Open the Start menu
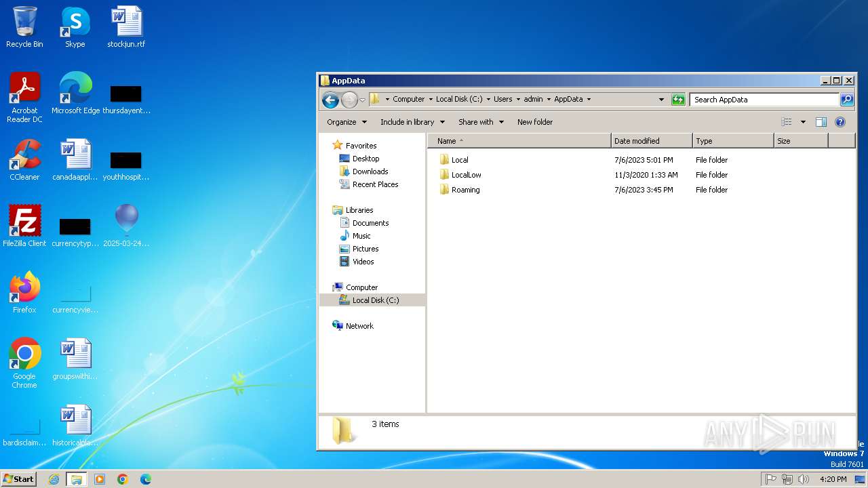This screenshot has height=488, width=868. point(18,479)
